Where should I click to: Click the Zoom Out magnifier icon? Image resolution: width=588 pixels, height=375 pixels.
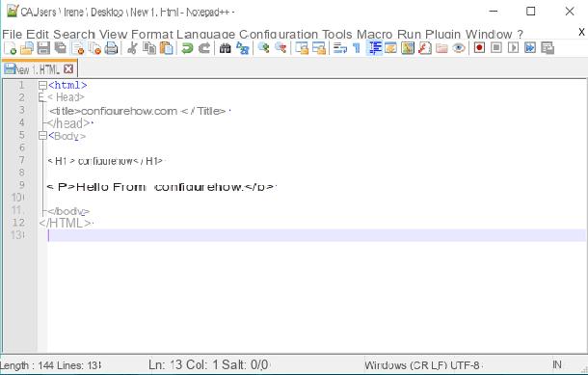click(281, 48)
